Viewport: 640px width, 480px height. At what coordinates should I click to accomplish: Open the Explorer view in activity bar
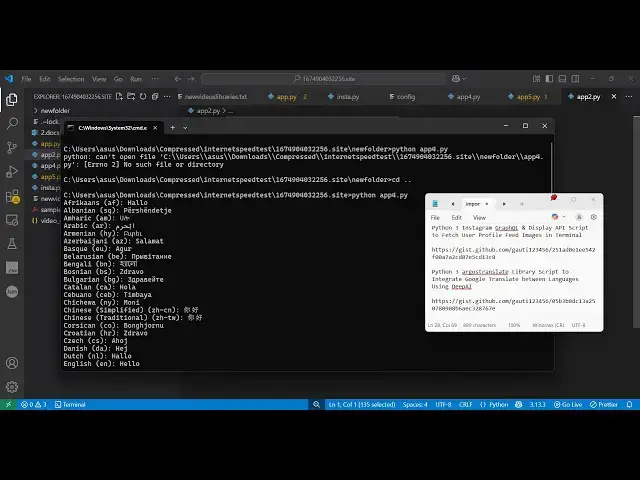click(x=12, y=99)
